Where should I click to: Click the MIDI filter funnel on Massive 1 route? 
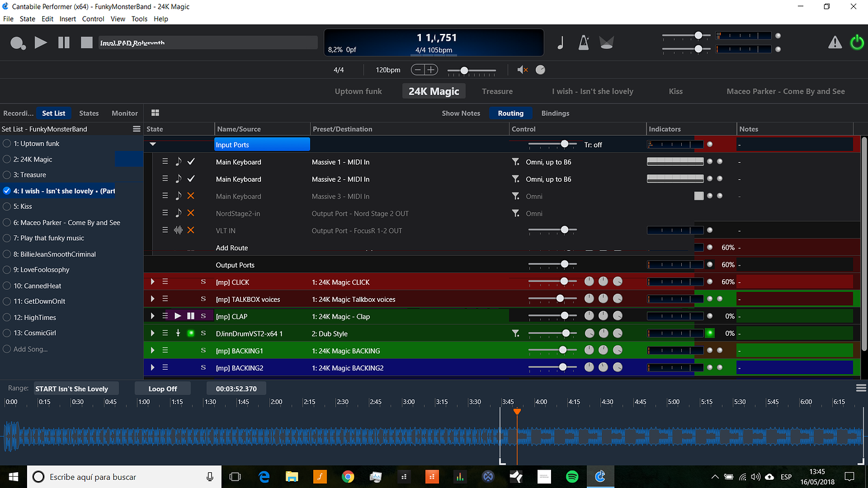pyautogui.click(x=515, y=162)
